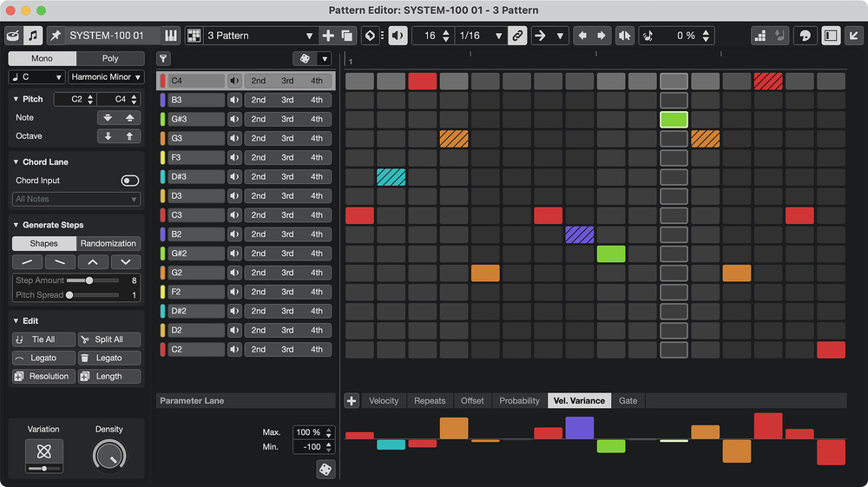Mute the G#3 lane speaker
868x487 pixels.
pos(234,119)
